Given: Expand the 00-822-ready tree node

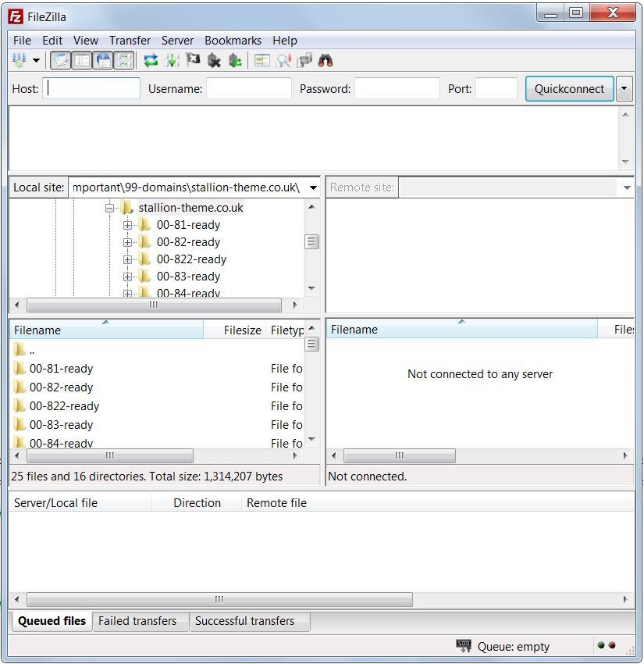Looking at the screenshot, I should tap(127, 259).
